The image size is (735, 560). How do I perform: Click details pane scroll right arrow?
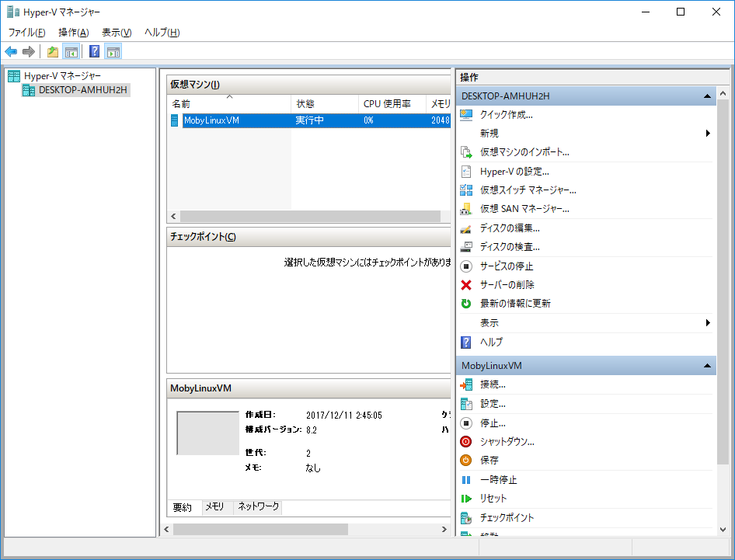pos(444,529)
